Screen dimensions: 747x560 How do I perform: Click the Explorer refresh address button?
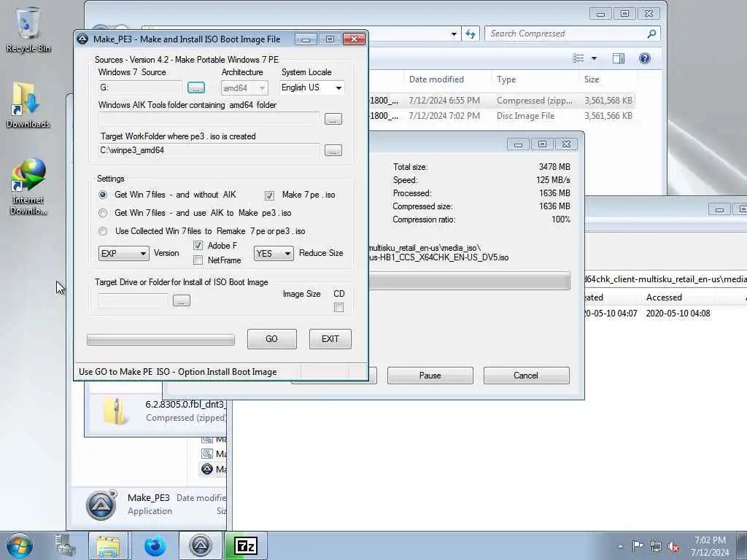[x=471, y=34]
